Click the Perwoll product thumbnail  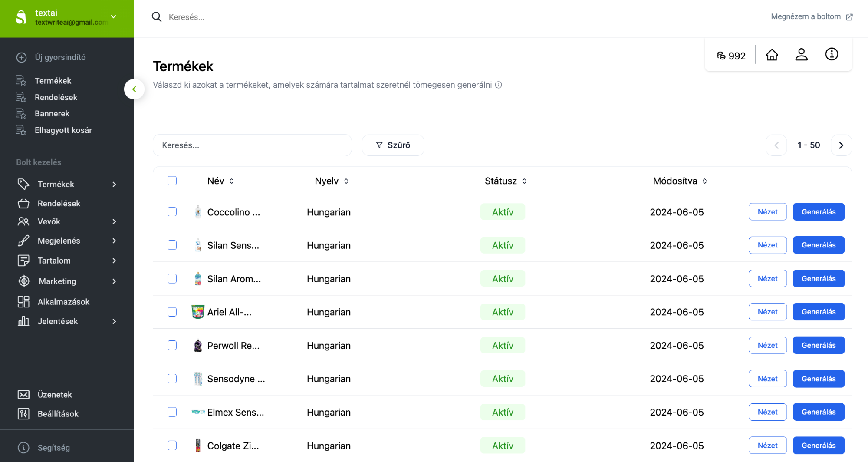coord(198,345)
